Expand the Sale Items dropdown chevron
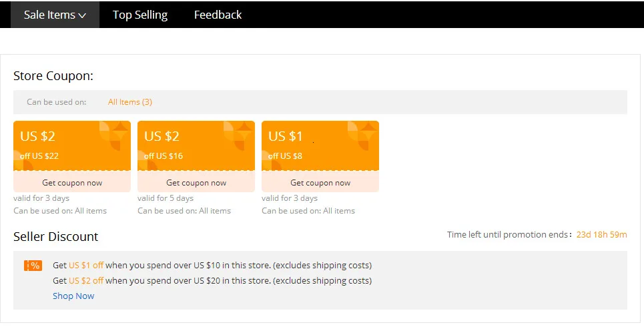Viewport: 644px width, 327px height. pyautogui.click(x=82, y=15)
